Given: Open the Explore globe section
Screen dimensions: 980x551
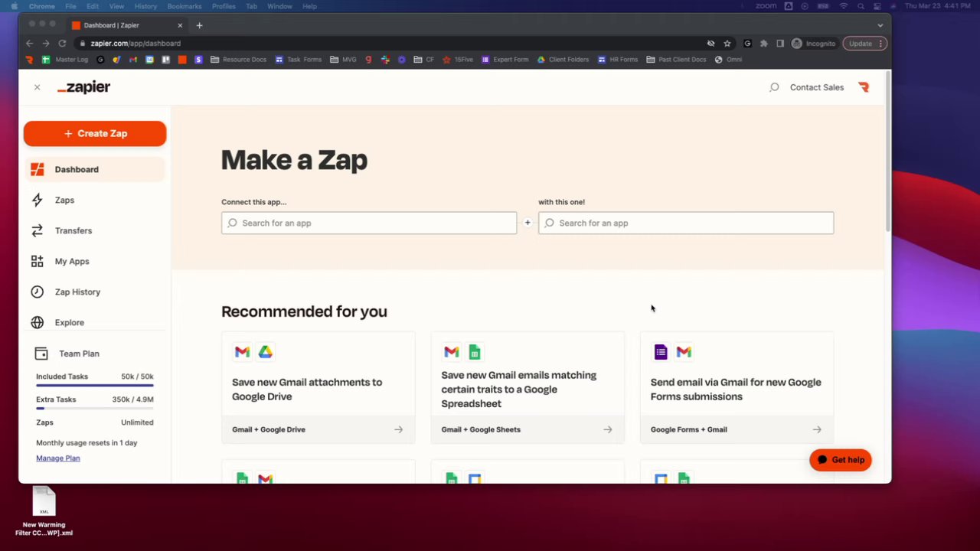Looking at the screenshot, I should click(x=95, y=322).
